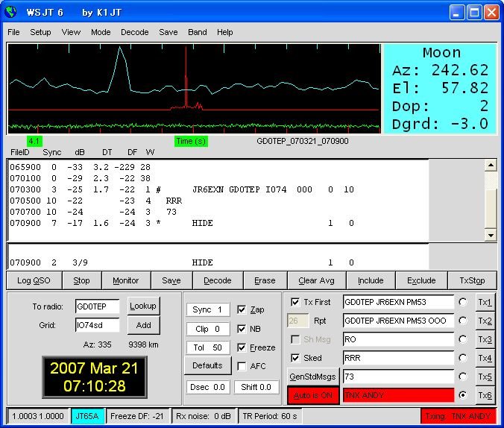Disable the Freeze checkbox
This screenshot has height=428, width=504.
[x=242, y=347]
